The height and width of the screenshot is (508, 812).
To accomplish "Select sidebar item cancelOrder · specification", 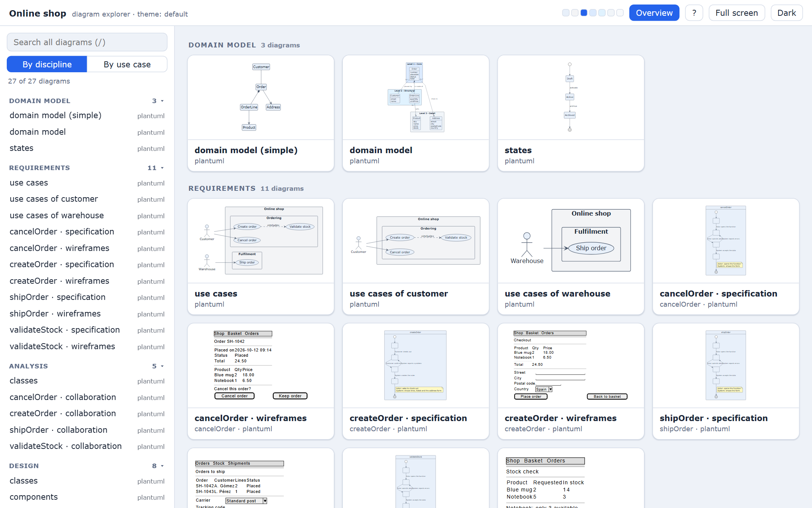I will 87,232.
